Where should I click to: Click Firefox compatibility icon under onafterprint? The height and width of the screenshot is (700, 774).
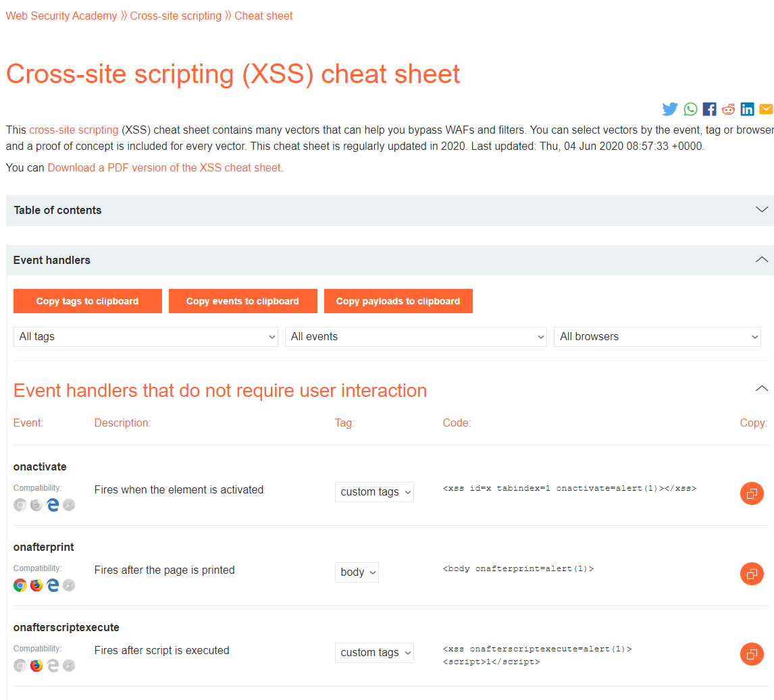[x=36, y=585]
